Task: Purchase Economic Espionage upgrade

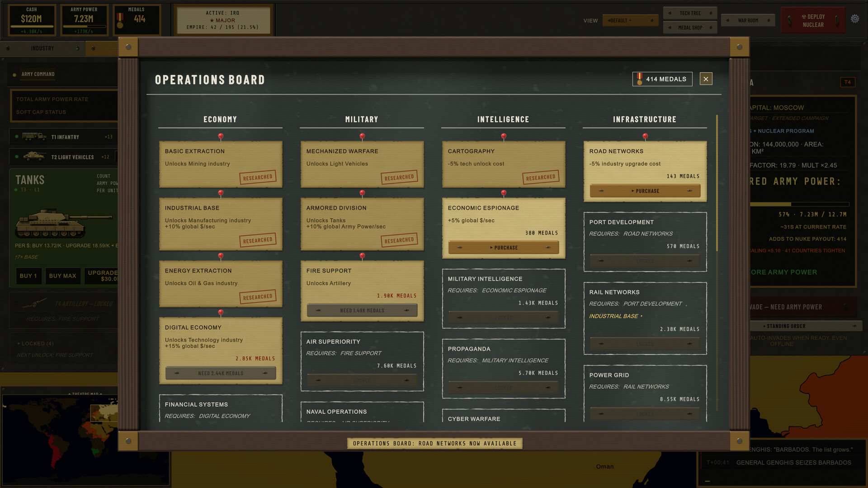Action: tap(504, 248)
